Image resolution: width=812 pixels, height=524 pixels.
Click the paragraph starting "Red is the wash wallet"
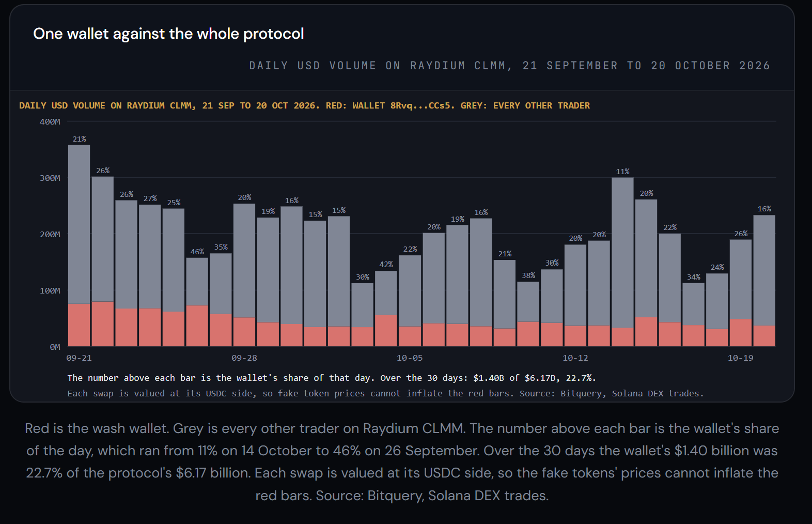pos(402,461)
